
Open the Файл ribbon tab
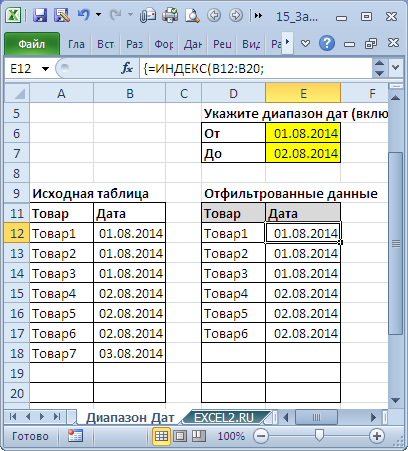pos(32,44)
